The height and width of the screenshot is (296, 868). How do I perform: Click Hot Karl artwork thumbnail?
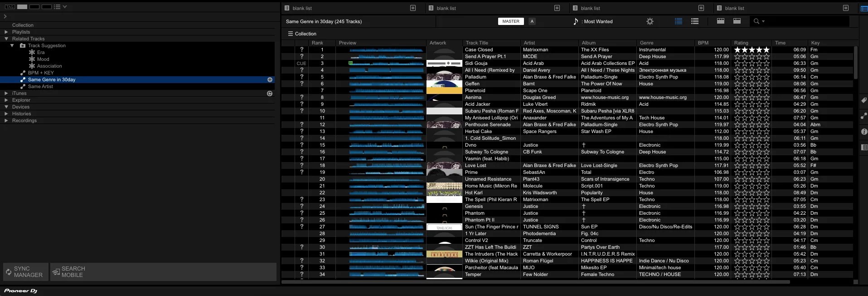tap(444, 193)
